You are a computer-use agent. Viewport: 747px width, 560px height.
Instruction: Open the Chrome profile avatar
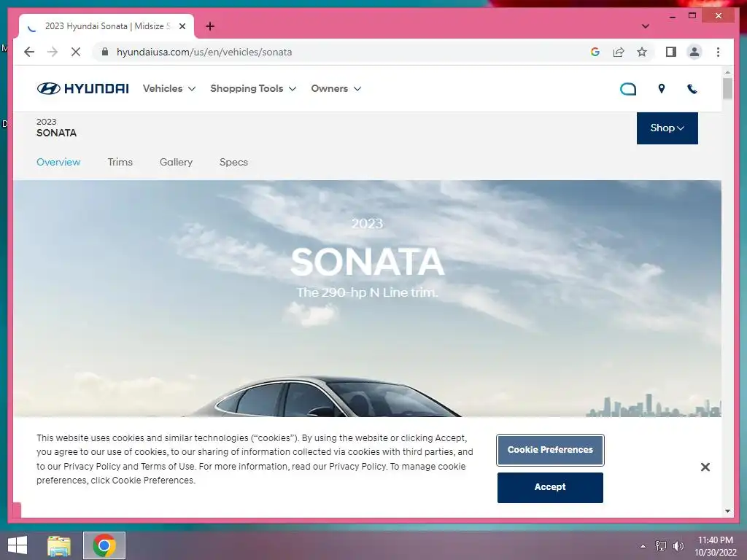[x=694, y=52]
